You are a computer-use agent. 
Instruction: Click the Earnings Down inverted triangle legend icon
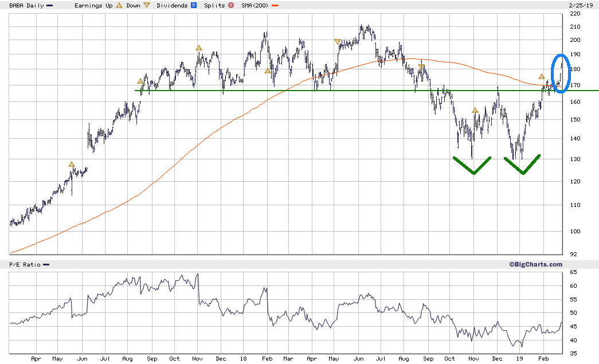146,5
